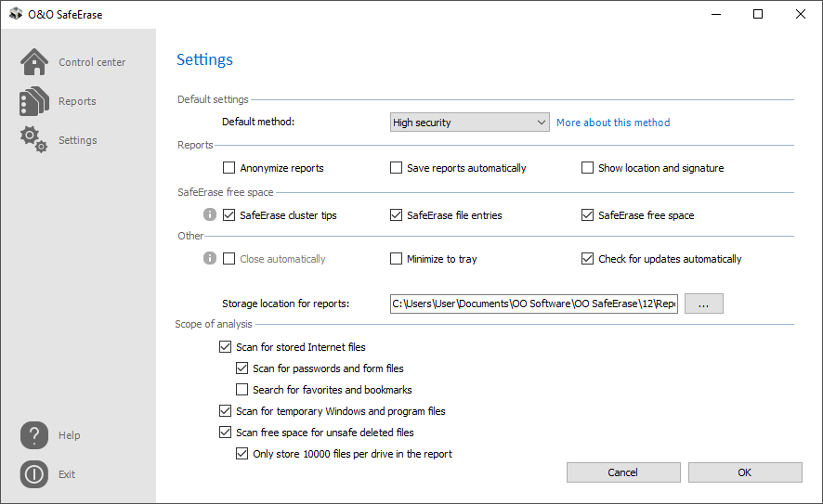
Task: Close the O&O SafeErase window
Action: 801,14
